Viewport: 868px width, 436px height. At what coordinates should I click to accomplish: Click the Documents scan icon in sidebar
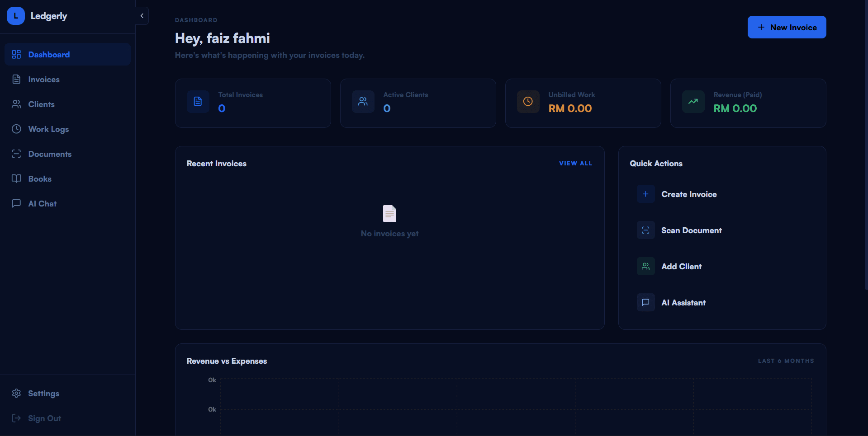point(16,154)
